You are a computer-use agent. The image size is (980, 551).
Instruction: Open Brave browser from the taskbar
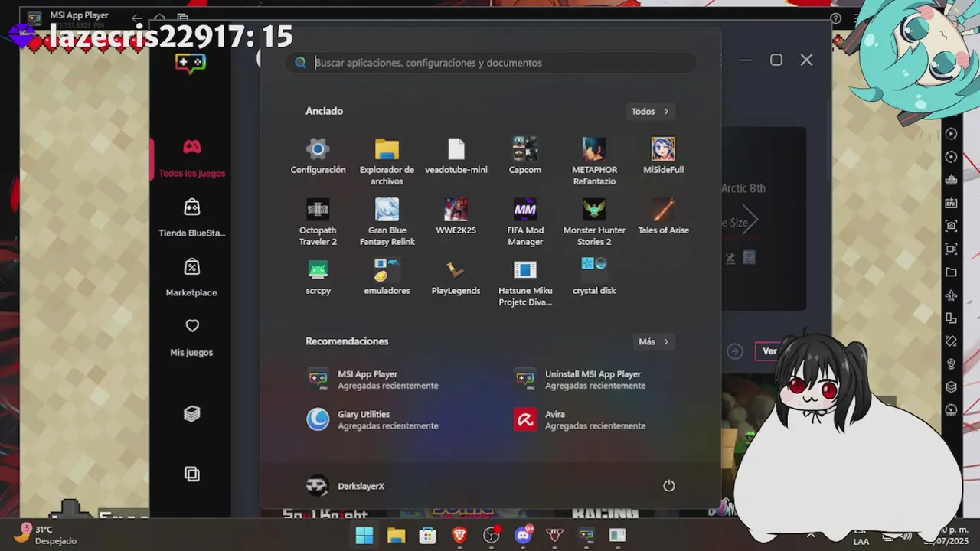coord(459,536)
